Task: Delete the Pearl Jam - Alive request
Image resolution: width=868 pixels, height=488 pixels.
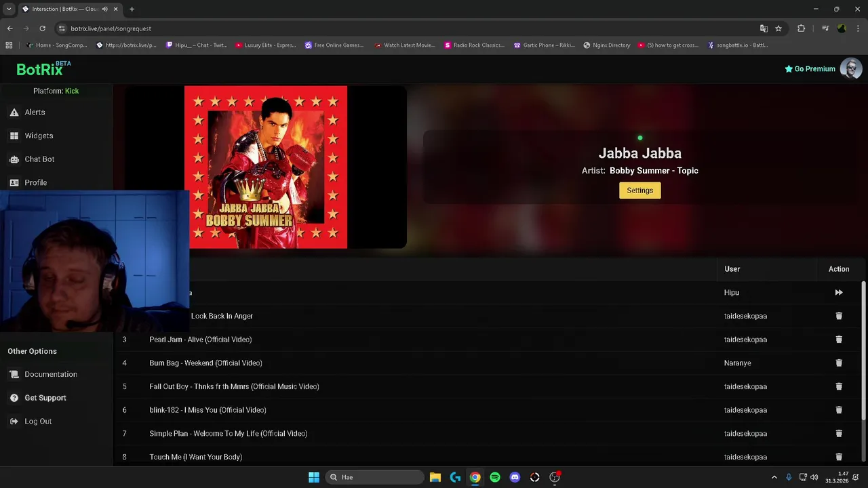Action: [x=839, y=340]
